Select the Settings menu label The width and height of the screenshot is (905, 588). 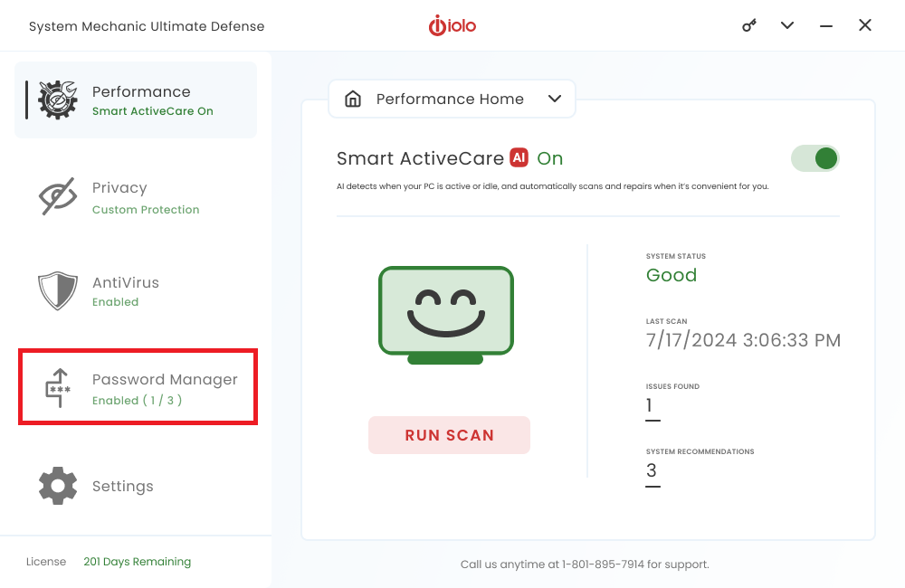tap(123, 487)
